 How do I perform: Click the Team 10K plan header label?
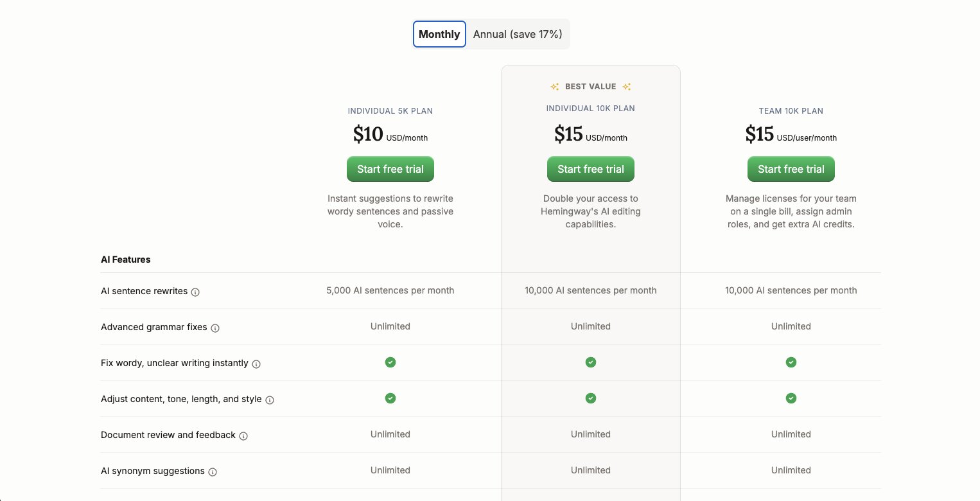point(791,110)
